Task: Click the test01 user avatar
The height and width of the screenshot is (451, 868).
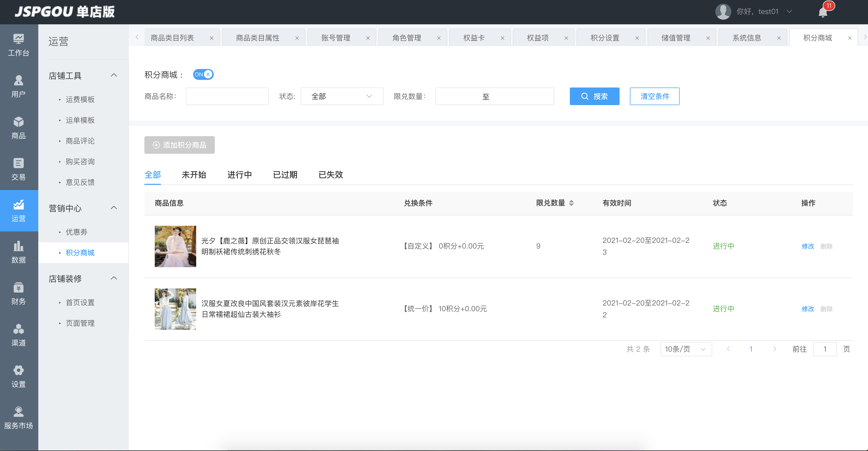Action: (723, 12)
